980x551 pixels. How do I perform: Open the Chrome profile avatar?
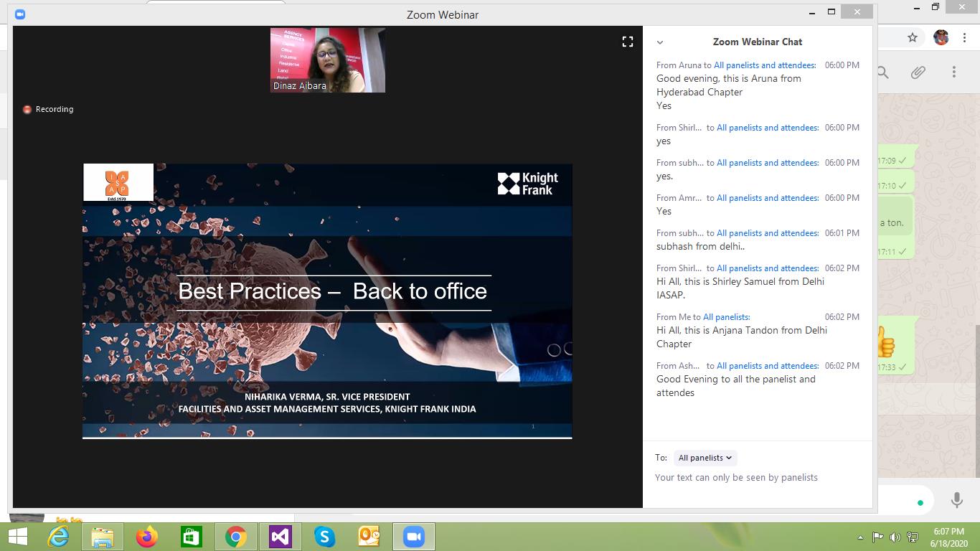(x=941, y=37)
